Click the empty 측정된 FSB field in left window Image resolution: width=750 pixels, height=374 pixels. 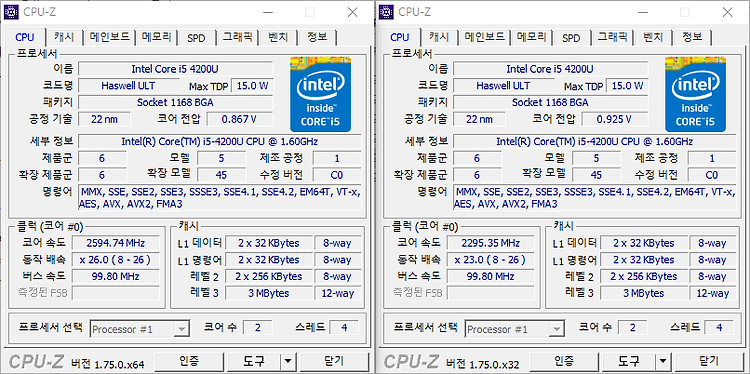(x=115, y=293)
